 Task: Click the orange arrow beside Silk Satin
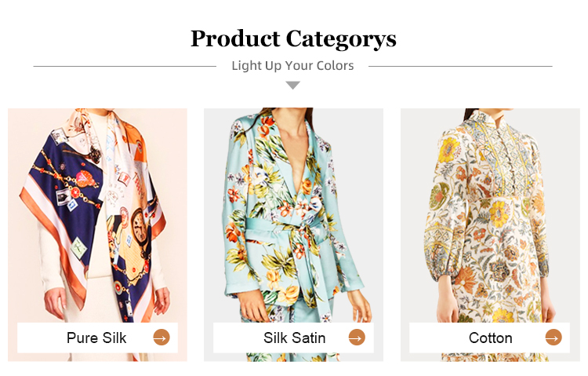coord(357,338)
